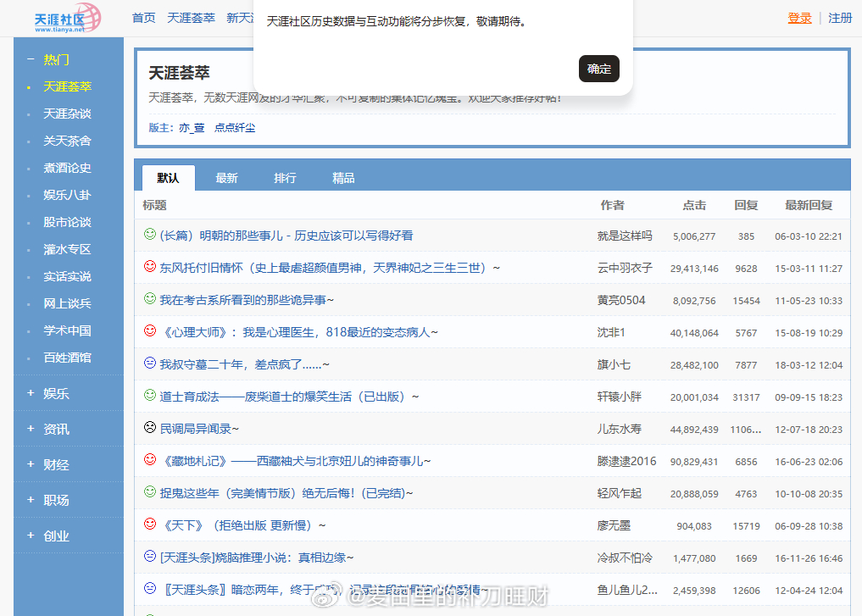Click the Tianya community logo
Screen dimensions: 862x616
[68, 18]
